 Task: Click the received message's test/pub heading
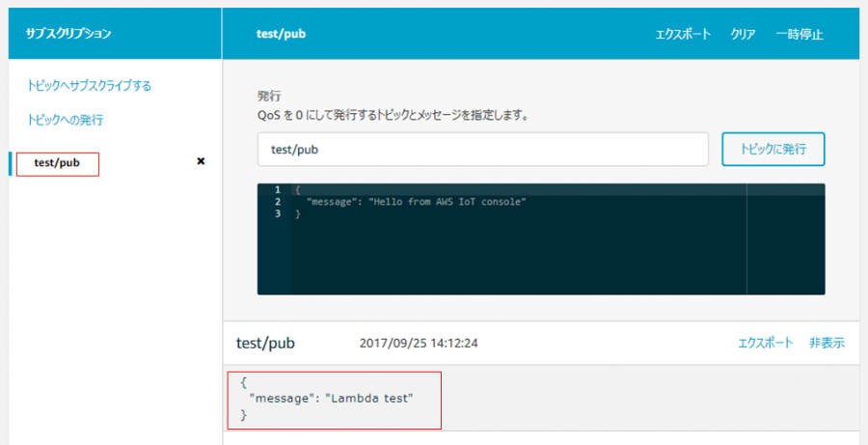pos(266,343)
